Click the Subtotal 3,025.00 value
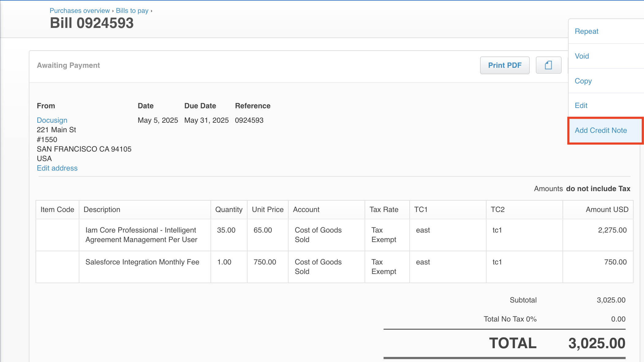This screenshot has height=362, width=644. pos(611,300)
